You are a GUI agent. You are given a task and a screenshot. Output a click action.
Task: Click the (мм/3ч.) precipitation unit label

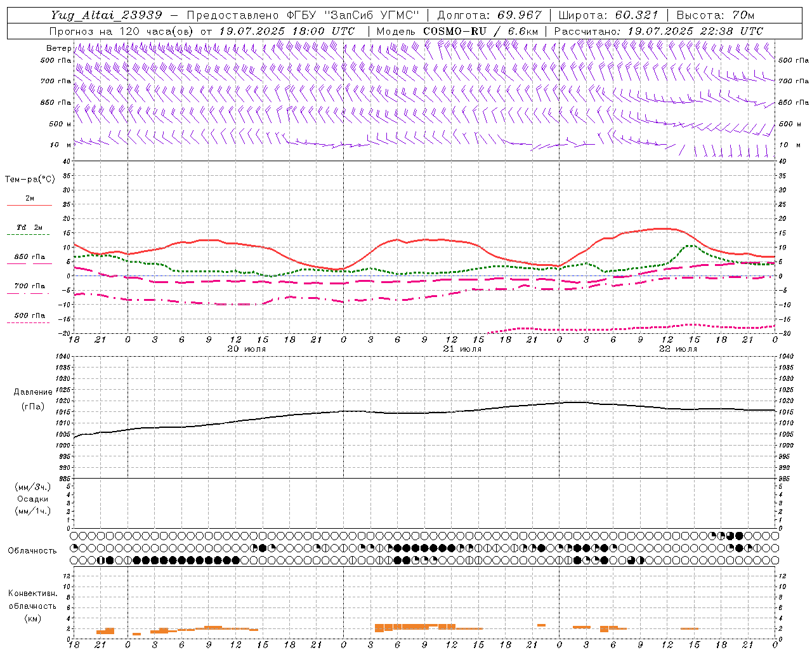32,487
